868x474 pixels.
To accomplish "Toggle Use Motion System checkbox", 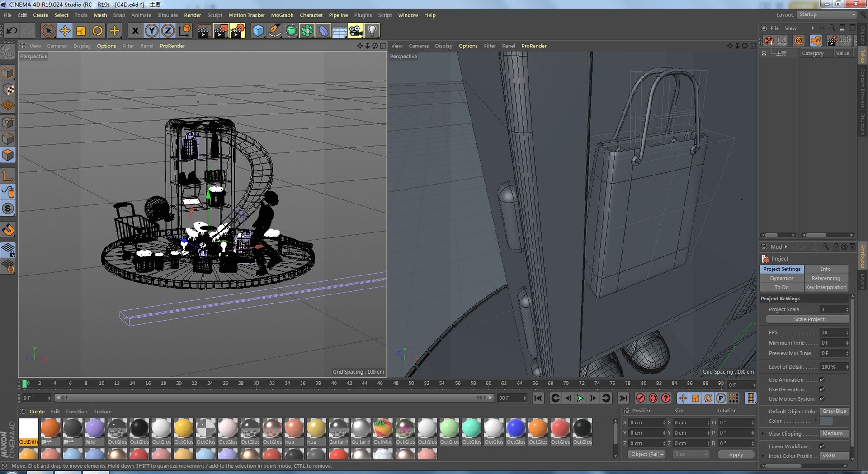I will [x=822, y=399].
